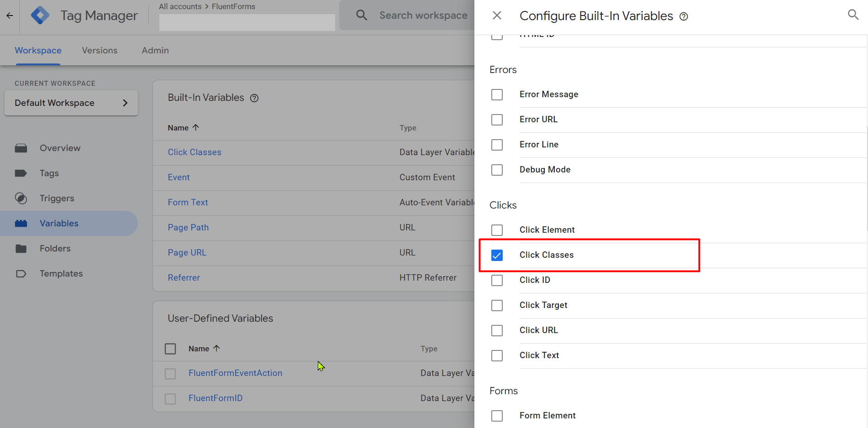This screenshot has width=868, height=428.
Task: Sort built-in variables by Name arrow
Action: tap(195, 128)
